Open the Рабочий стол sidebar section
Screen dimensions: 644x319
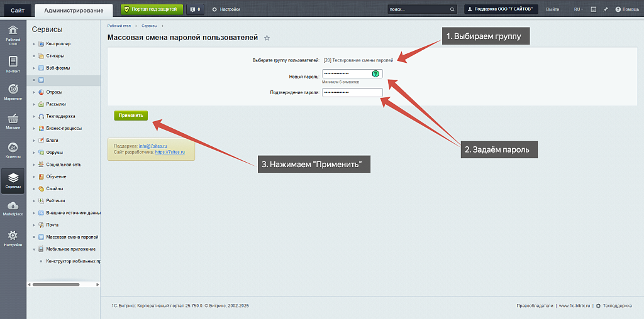point(13,35)
